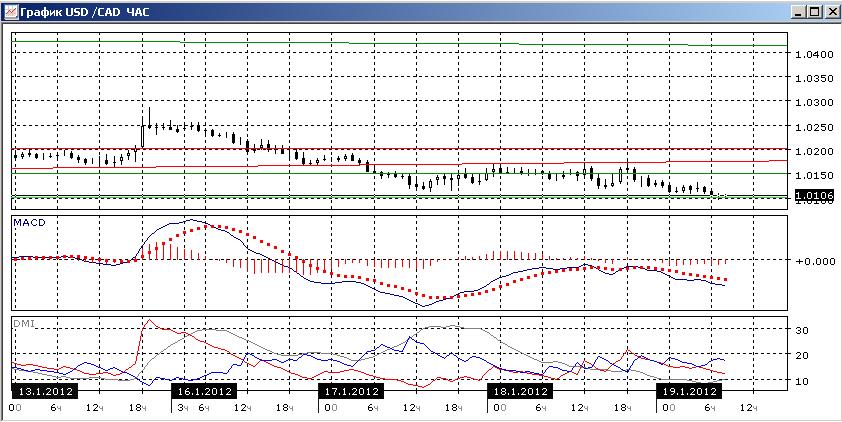The width and height of the screenshot is (842, 422).
Task: Click the title 'График USD /CAD ЧАС'
Action: pos(84,12)
